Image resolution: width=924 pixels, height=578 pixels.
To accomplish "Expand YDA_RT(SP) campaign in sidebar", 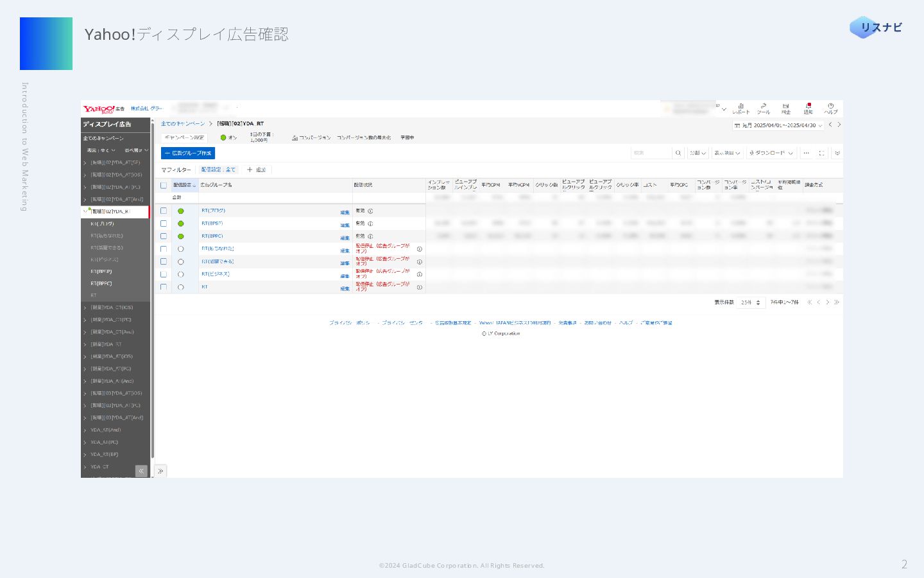I will (x=85, y=455).
